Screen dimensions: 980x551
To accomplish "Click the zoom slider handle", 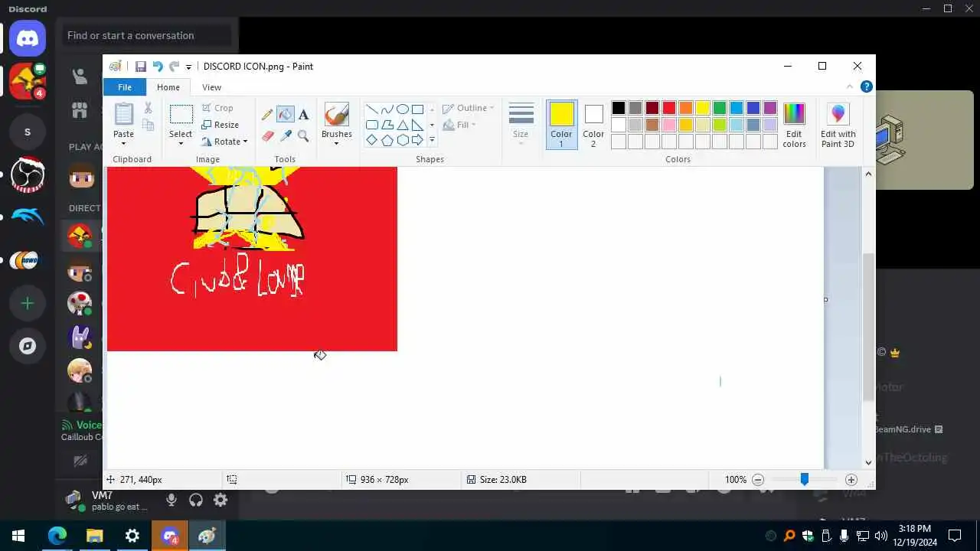I will click(804, 479).
